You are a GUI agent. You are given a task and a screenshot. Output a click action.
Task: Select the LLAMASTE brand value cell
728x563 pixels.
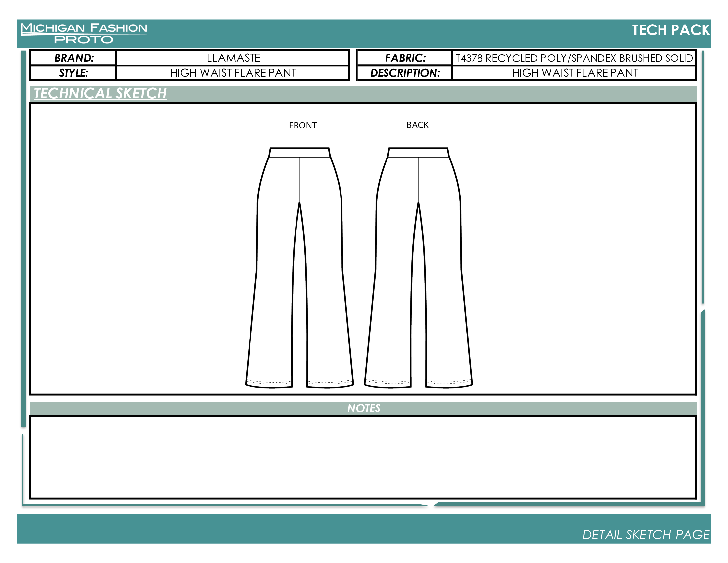coord(233,58)
